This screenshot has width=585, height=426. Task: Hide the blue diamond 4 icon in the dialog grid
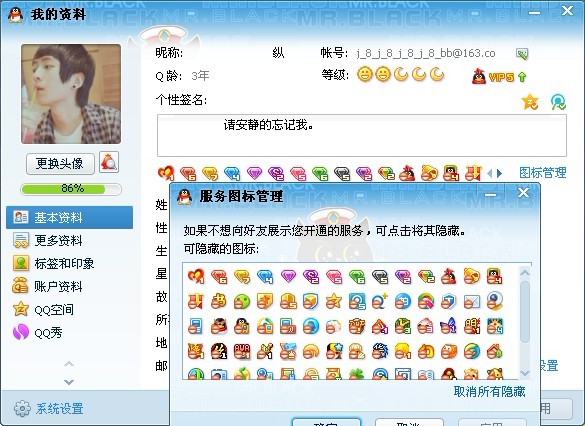pos(265,276)
